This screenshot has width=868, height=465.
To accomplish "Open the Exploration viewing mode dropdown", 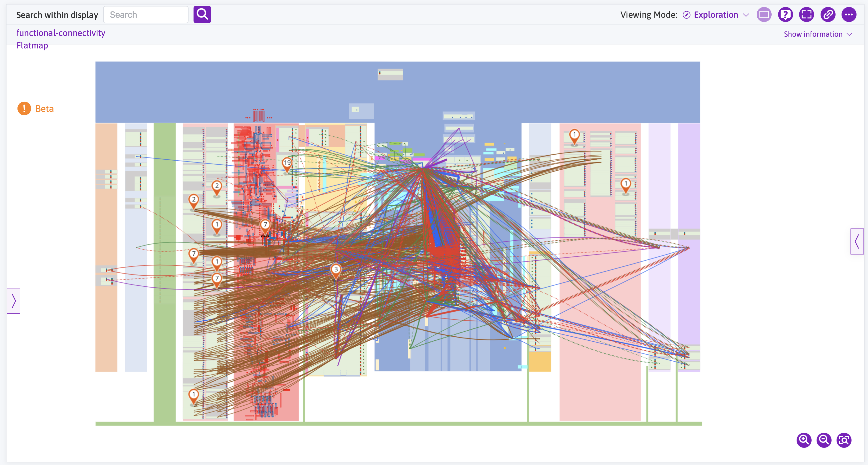I will (x=716, y=15).
